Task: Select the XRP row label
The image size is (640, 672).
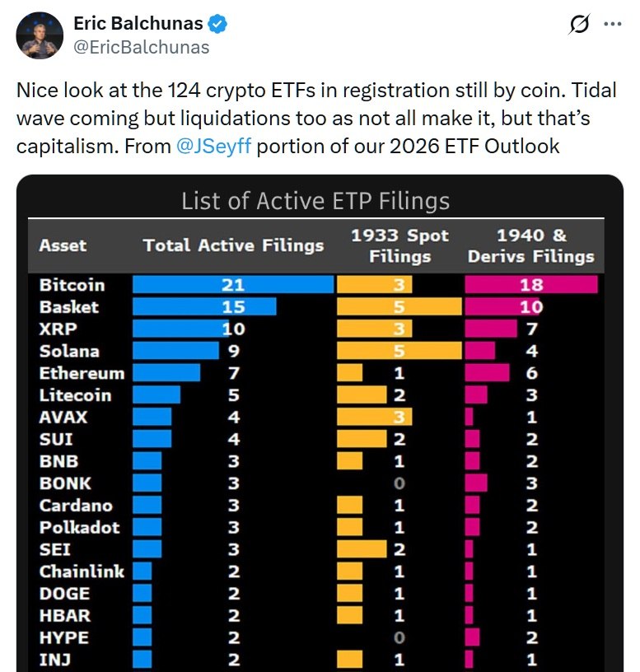Action: click(x=59, y=329)
